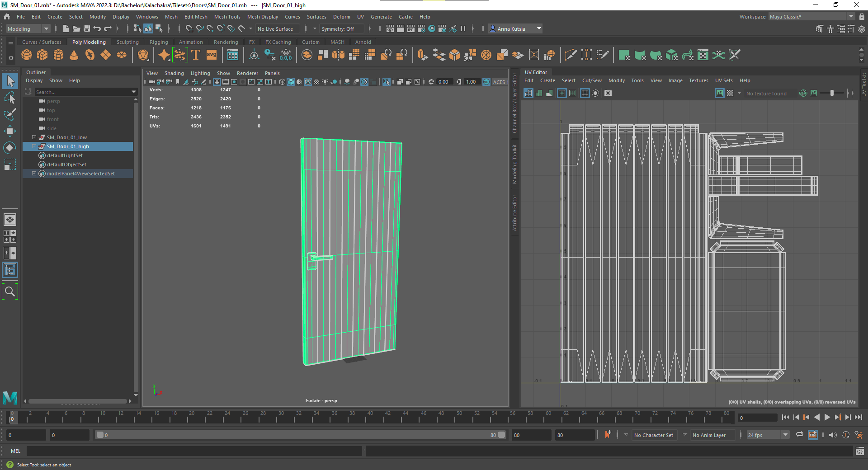
Task: Click the polygon Type (T) tool icon
Action: point(196,55)
